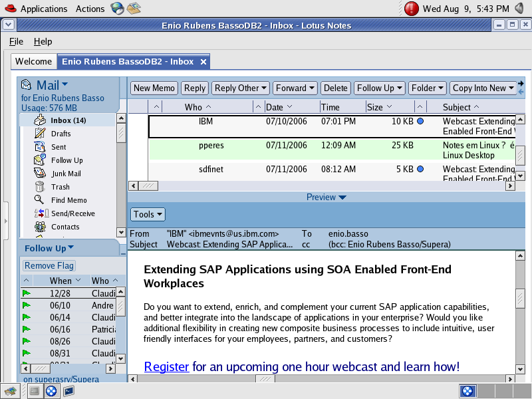Image resolution: width=532 pixels, height=399 pixels.
Task: Click the Remove Flag button
Action: pos(49,265)
